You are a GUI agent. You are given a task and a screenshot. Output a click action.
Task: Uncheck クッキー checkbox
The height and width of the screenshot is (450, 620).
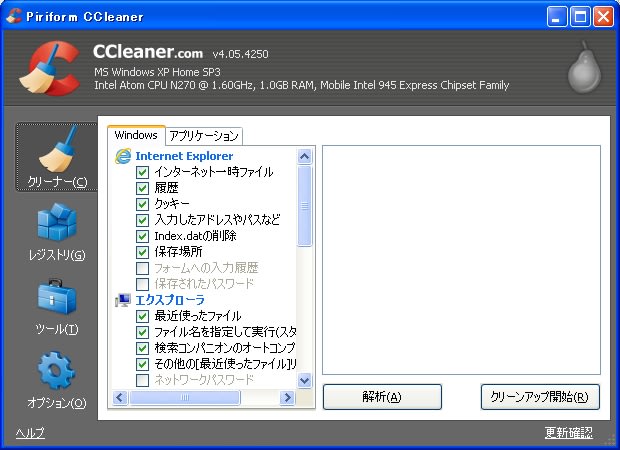142,204
